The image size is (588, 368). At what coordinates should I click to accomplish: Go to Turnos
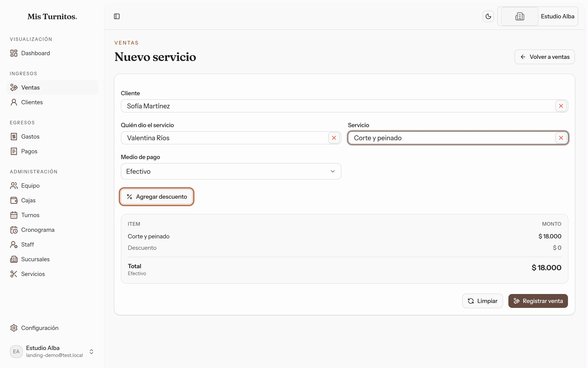[52, 215]
